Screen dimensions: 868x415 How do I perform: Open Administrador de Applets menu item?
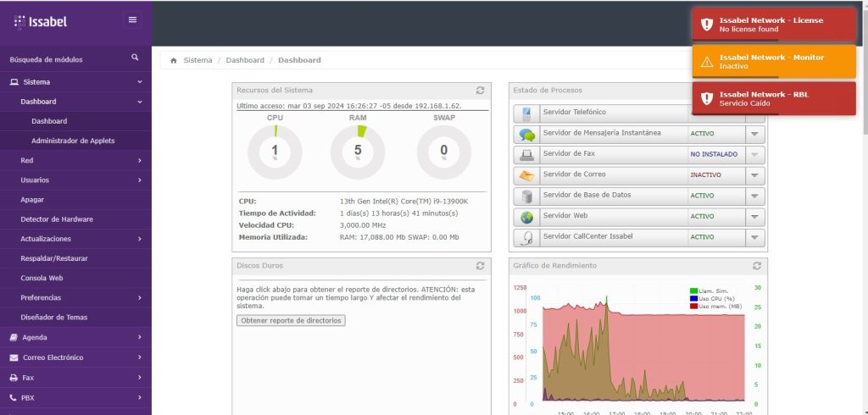(73, 141)
